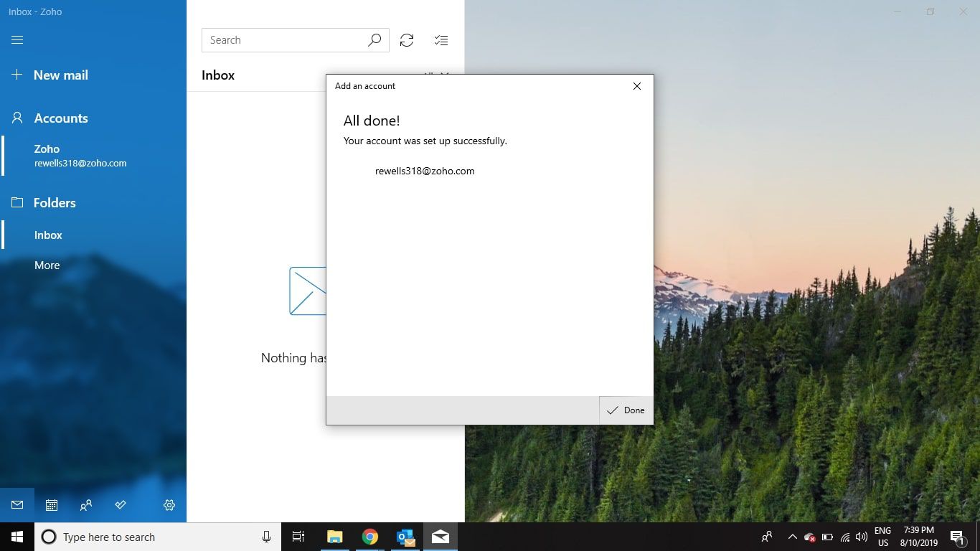Switch the ENG US input language
This screenshot has width=980, height=551.
tap(882, 537)
